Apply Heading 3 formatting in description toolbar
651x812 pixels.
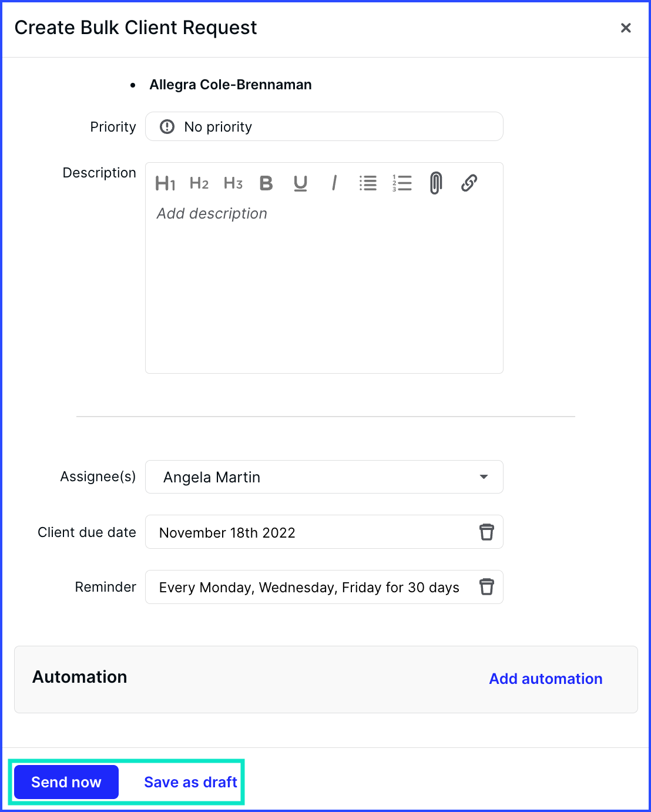[233, 183]
